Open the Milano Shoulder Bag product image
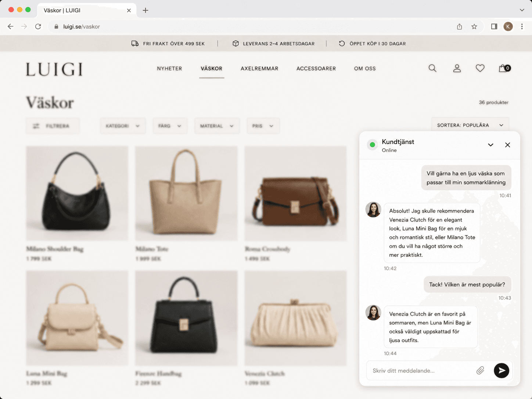532x399 pixels. 77,194
